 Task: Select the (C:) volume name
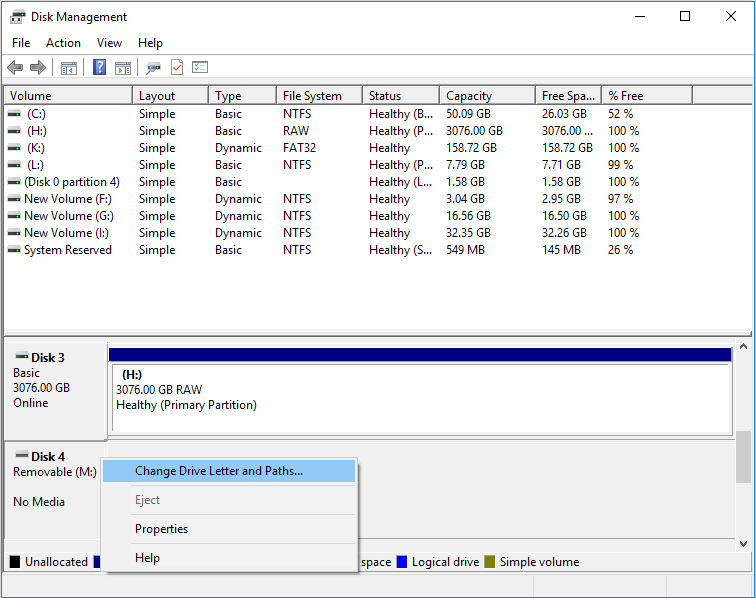click(x=36, y=114)
